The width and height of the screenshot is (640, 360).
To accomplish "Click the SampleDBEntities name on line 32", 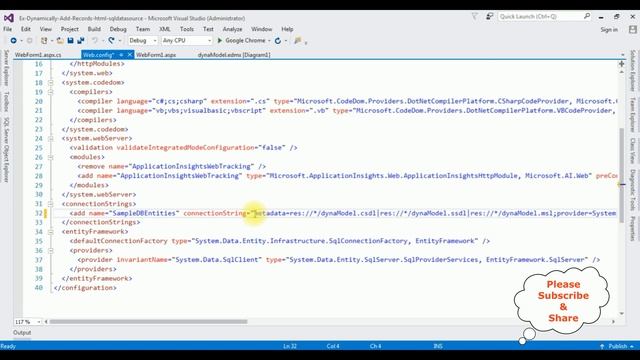I will (144, 213).
